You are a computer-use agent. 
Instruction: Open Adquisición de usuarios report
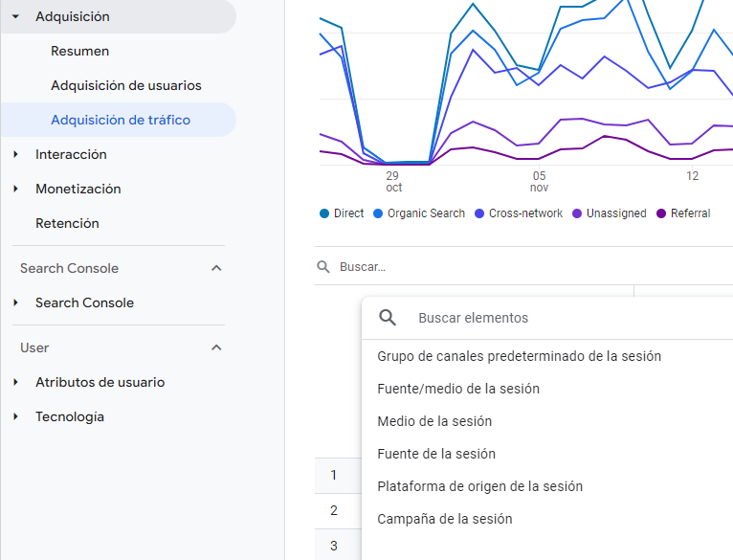(x=126, y=85)
